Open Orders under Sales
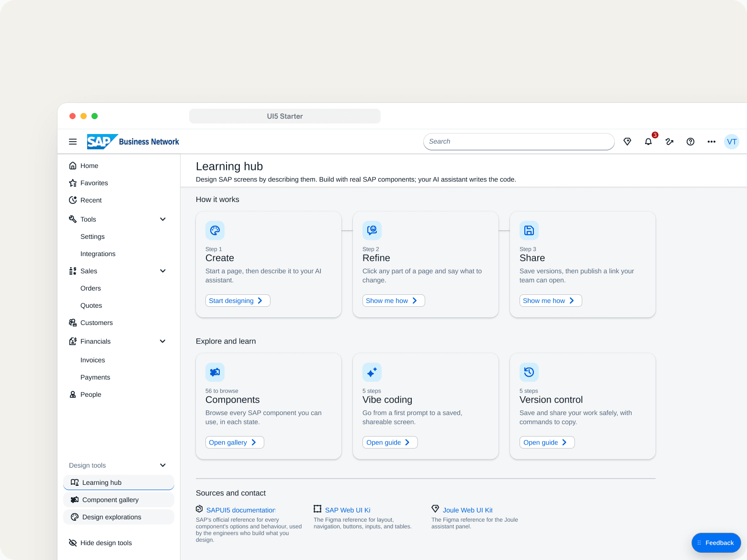Viewport: 747px width, 560px height. coord(119,288)
